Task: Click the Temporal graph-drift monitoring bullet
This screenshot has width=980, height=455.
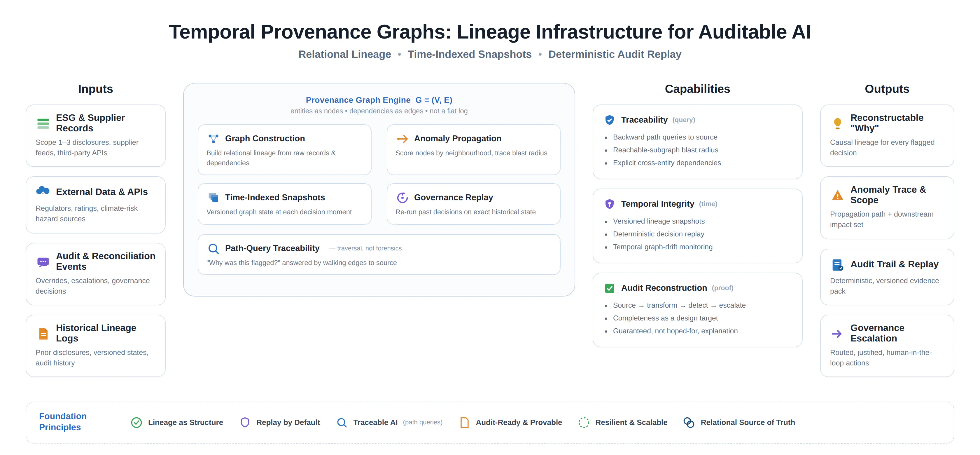Action: pyautogui.click(x=663, y=247)
